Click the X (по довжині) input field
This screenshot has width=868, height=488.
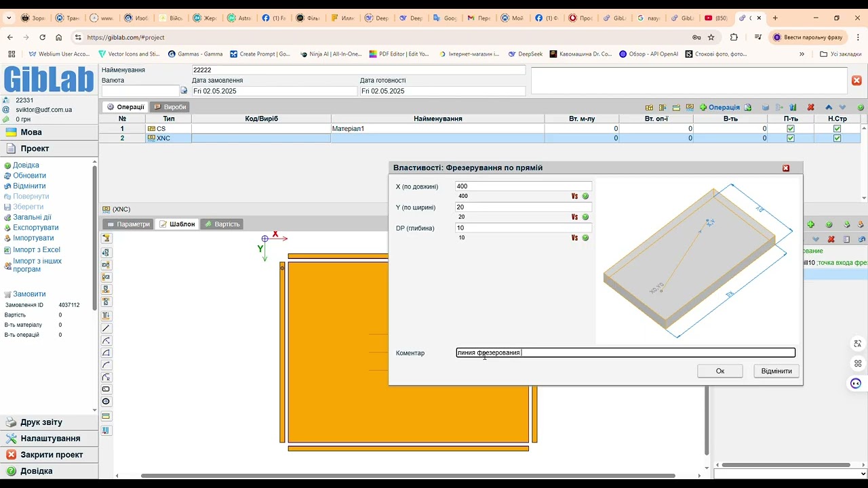click(524, 186)
